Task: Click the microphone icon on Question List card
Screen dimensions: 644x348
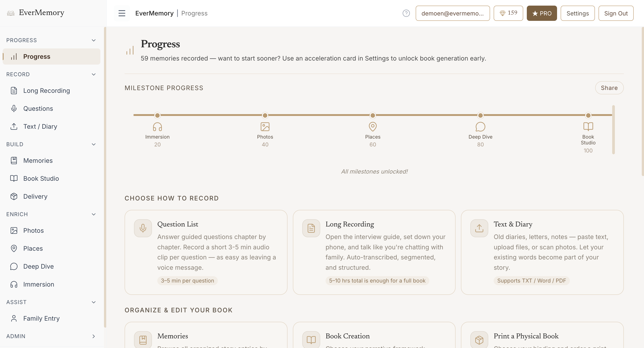Action: (x=143, y=228)
